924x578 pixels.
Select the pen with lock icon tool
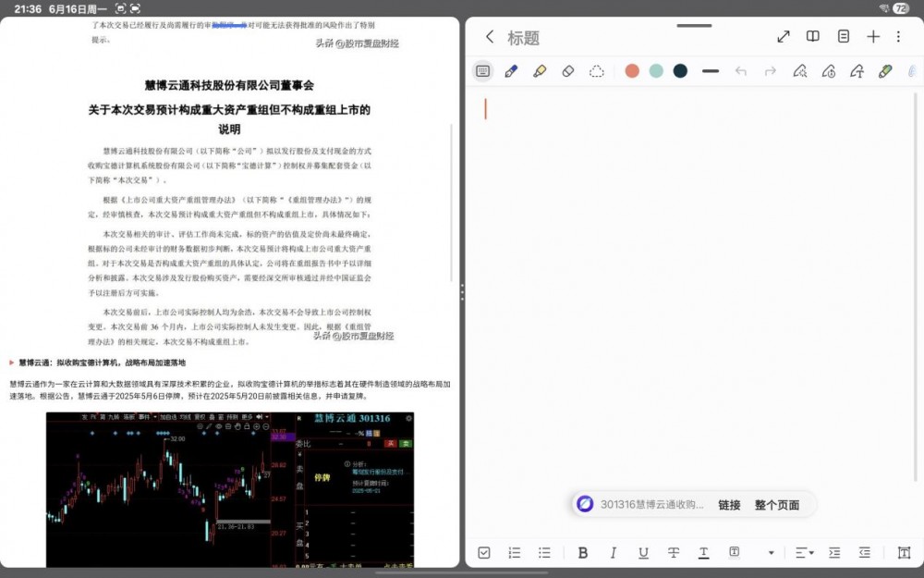829,71
